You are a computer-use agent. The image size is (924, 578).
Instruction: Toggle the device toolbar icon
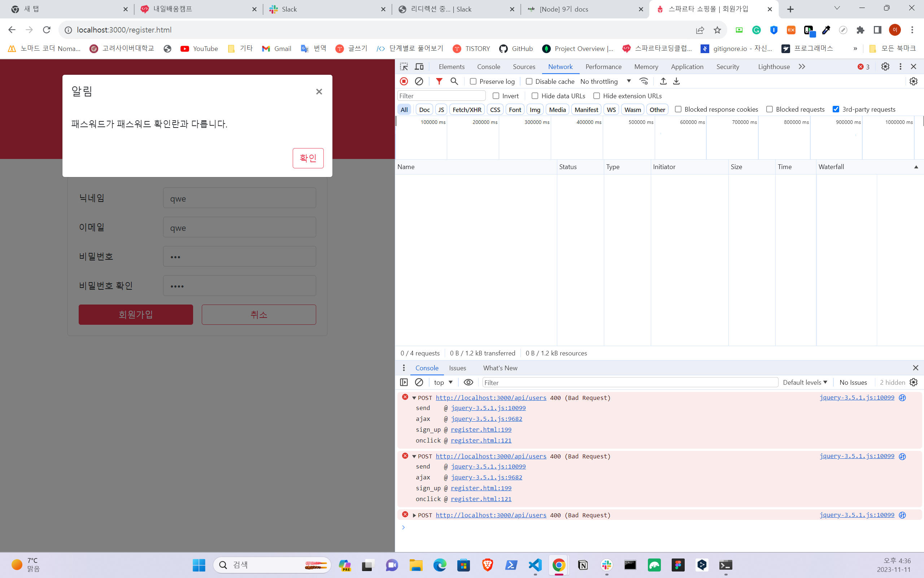(419, 66)
